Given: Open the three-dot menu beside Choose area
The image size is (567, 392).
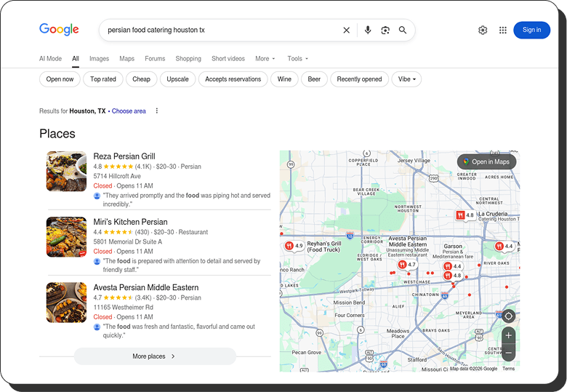Looking at the screenshot, I should pos(156,111).
